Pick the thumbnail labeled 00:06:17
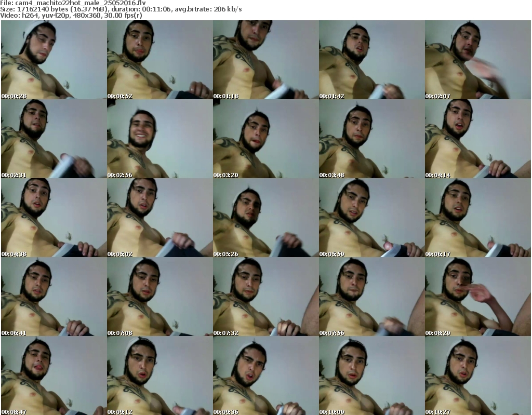Image resolution: width=532 pixels, height=415 pixels. point(478,218)
